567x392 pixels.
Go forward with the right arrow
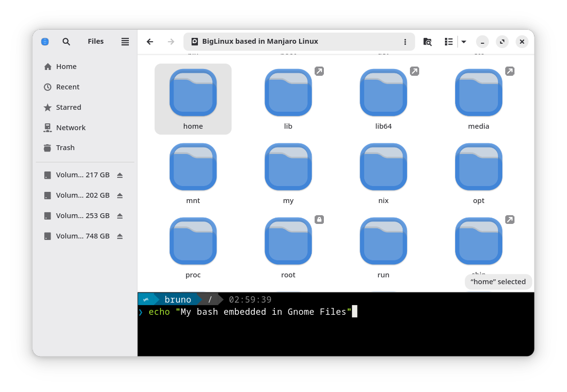171,42
